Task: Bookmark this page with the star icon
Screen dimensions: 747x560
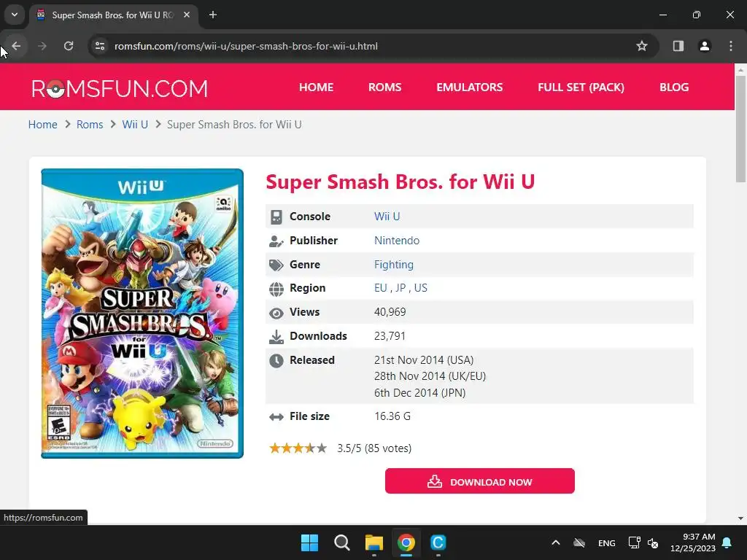Action: [642, 46]
